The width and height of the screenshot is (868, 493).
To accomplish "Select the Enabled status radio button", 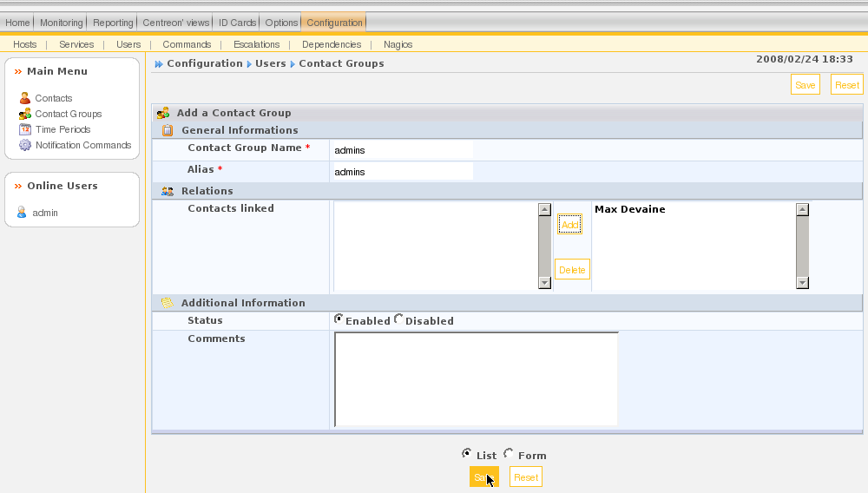I will 339,319.
